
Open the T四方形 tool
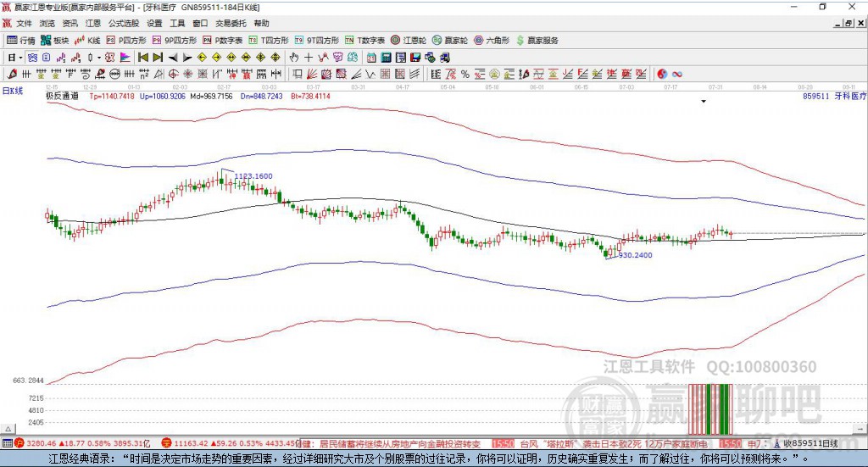[x=269, y=41]
